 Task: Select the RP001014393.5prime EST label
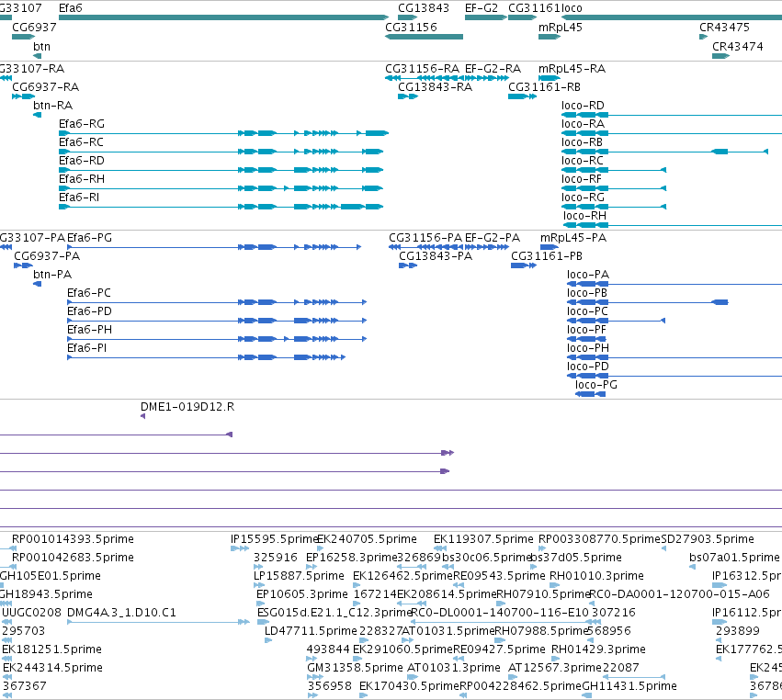click(73, 539)
